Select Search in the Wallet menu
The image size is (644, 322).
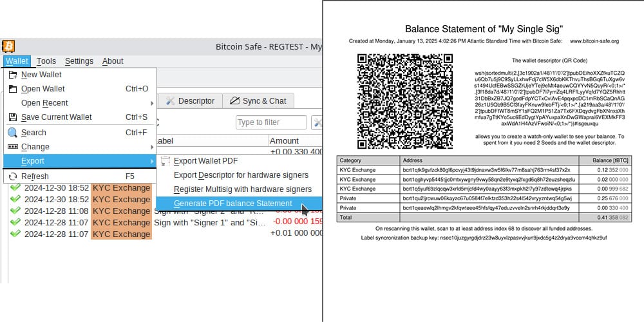[80, 133]
